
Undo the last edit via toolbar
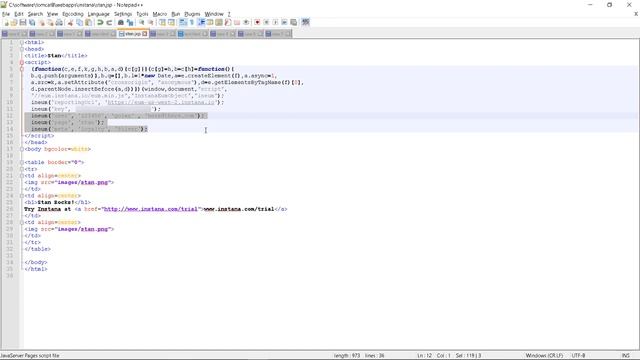[100, 22]
